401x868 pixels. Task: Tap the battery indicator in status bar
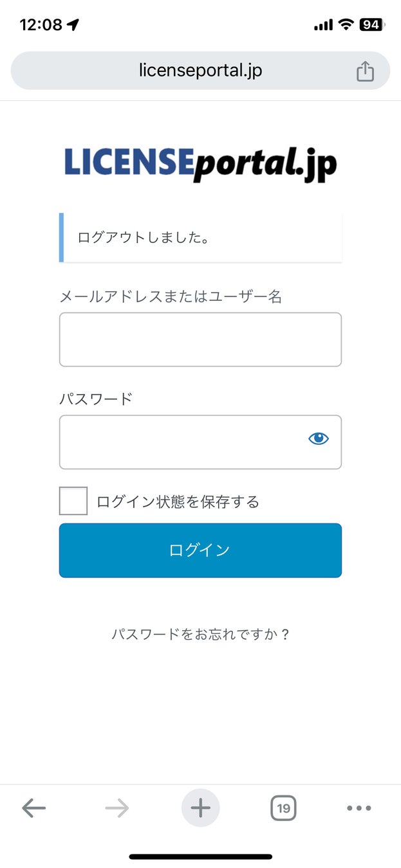point(372,25)
